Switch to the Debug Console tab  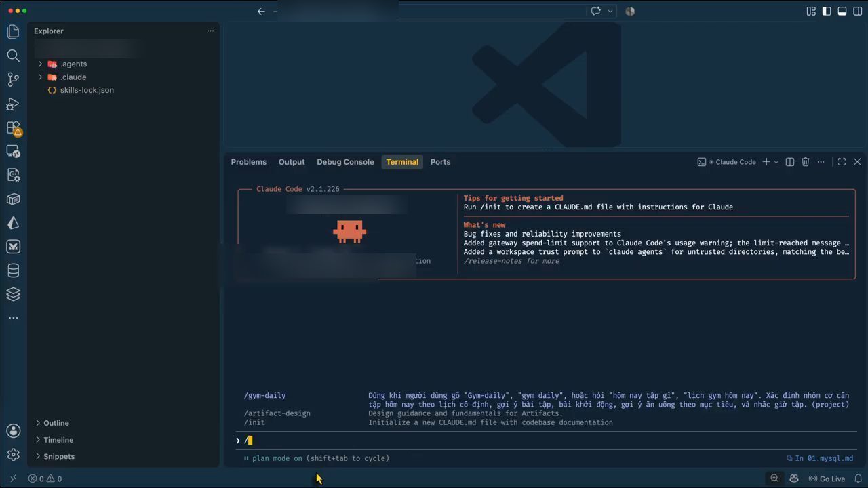(345, 162)
